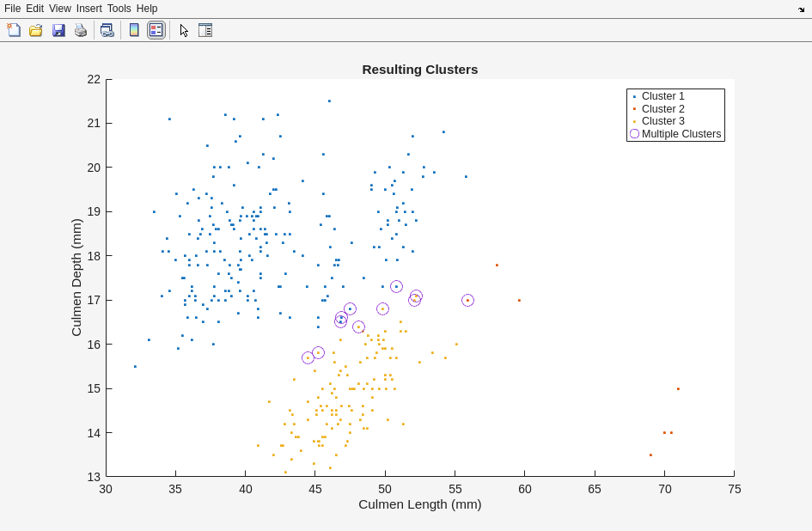The height and width of the screenshot is (531, 812).
Task: Open the File menu
Action: point(12,9)
